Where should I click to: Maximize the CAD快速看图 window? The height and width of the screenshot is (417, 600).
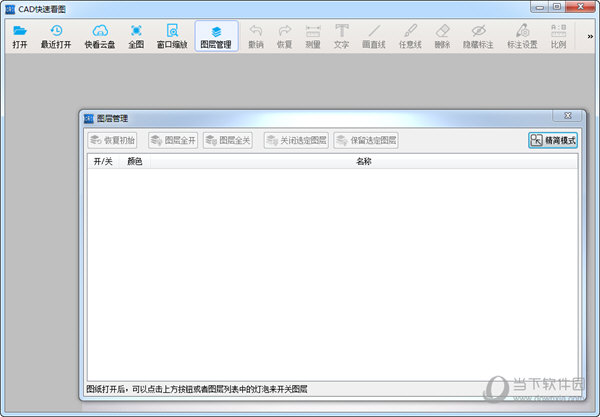click(557, 7)
